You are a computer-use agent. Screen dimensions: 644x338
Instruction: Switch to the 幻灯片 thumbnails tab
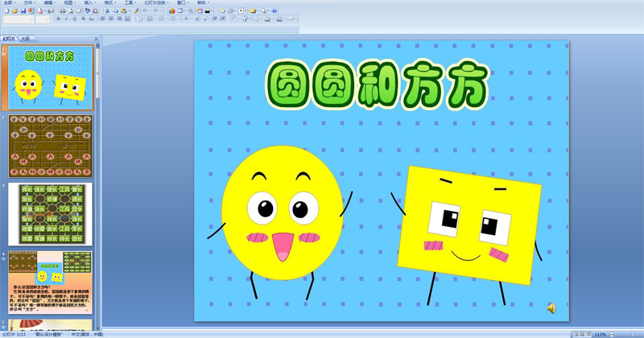(9, 39)
